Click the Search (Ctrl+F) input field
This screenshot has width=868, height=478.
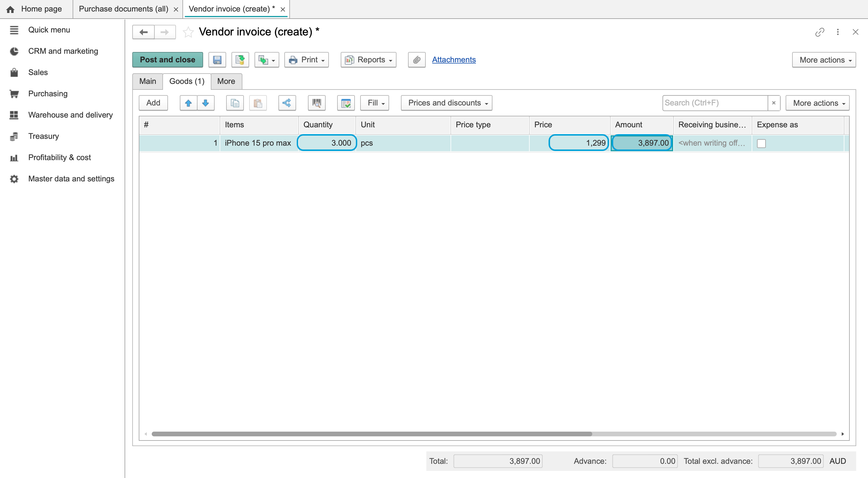[x=715, y=103]
